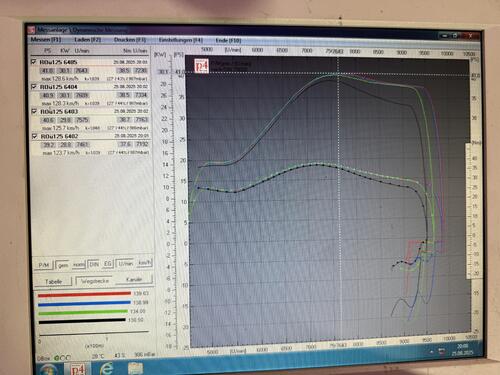The width and height of the screenshot is (500, 375).
Task: Switch to the norm (normalized) mode
Action: [79, 265]
